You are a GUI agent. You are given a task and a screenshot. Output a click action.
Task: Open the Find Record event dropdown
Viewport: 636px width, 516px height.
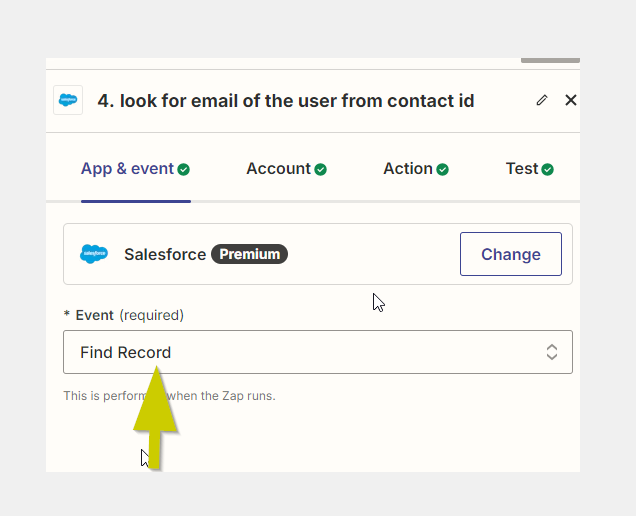318,352
